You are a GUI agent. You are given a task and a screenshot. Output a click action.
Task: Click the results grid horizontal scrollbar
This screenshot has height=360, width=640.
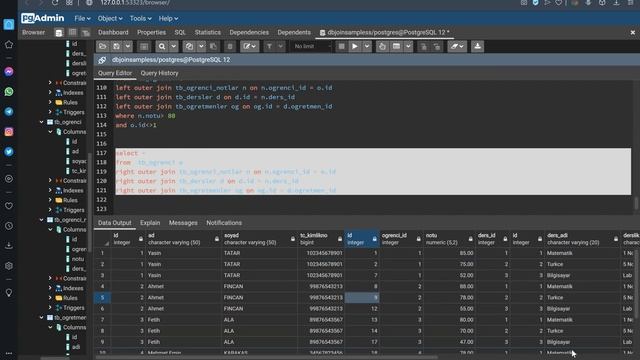coord(267,358)
